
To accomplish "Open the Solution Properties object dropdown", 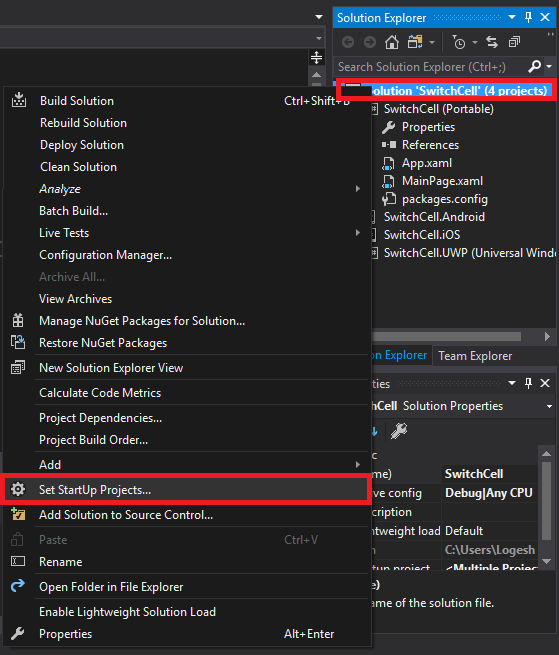I will [549, 406].
